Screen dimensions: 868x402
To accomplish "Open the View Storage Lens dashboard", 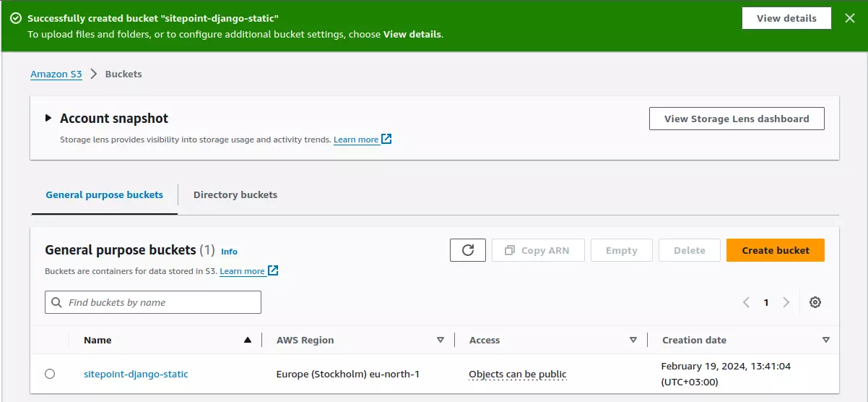I will (737, 119).
